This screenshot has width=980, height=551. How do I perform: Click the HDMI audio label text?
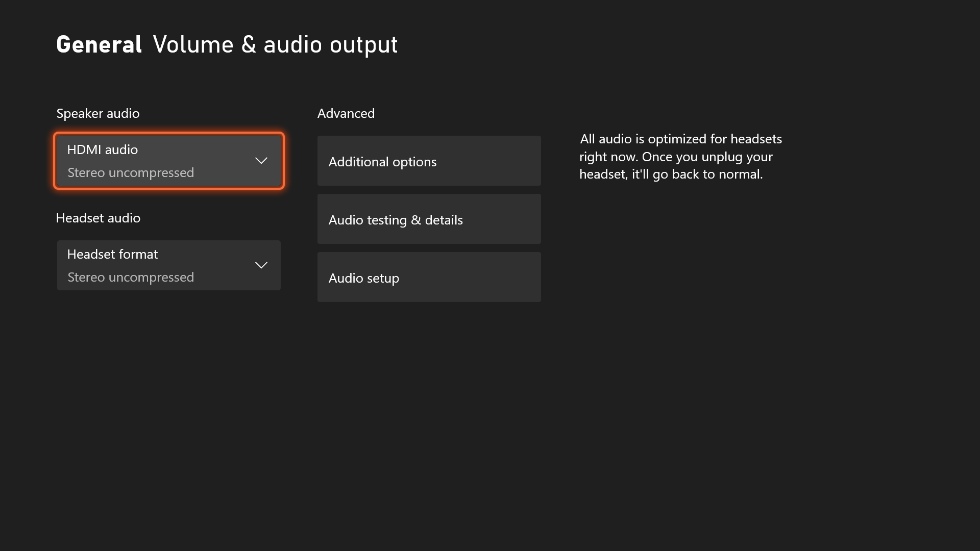[102, 149]
